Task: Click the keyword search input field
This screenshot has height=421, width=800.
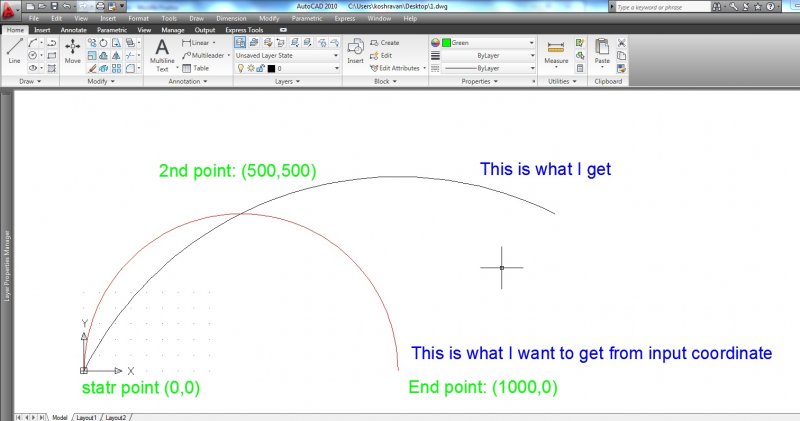Action: (662, 7)
